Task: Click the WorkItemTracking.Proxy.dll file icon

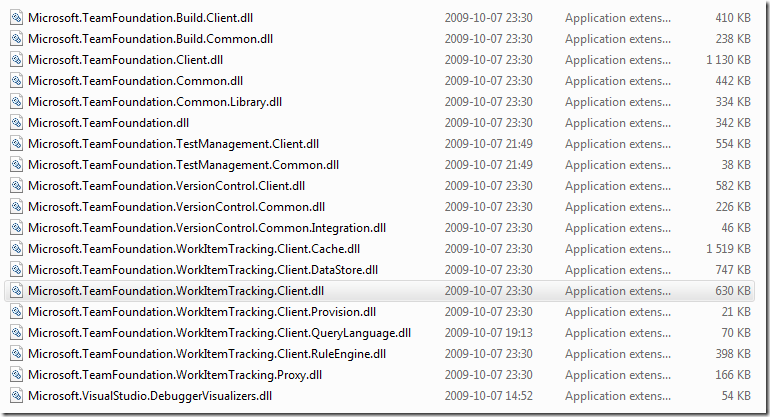Action: coord(16,375)
